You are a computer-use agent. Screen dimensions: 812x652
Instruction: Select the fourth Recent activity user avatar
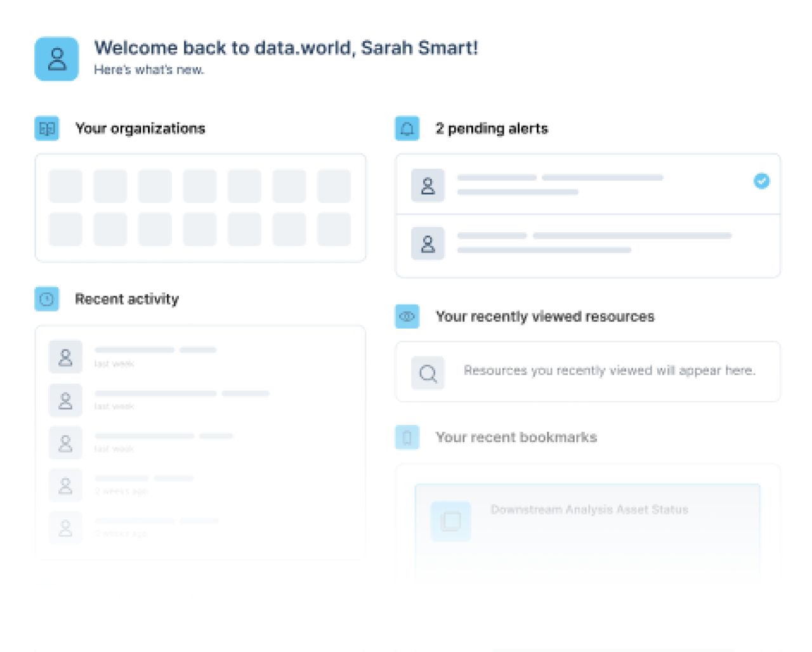65,485
